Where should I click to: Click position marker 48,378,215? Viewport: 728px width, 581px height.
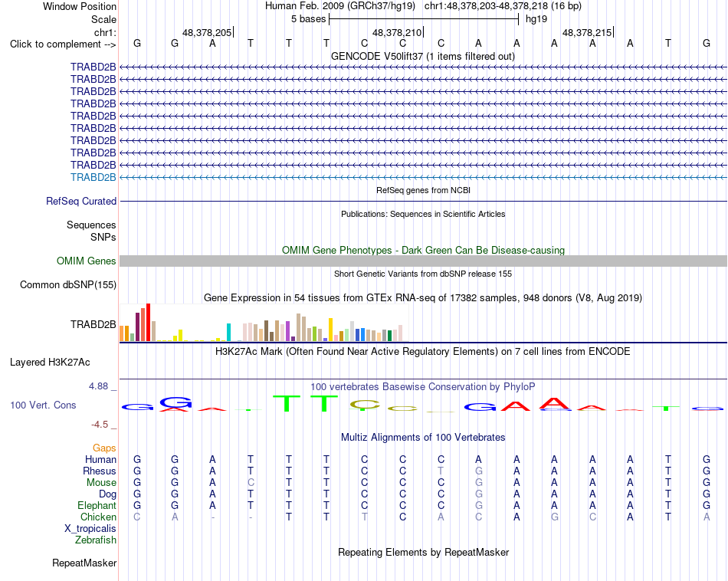(587, 32)
